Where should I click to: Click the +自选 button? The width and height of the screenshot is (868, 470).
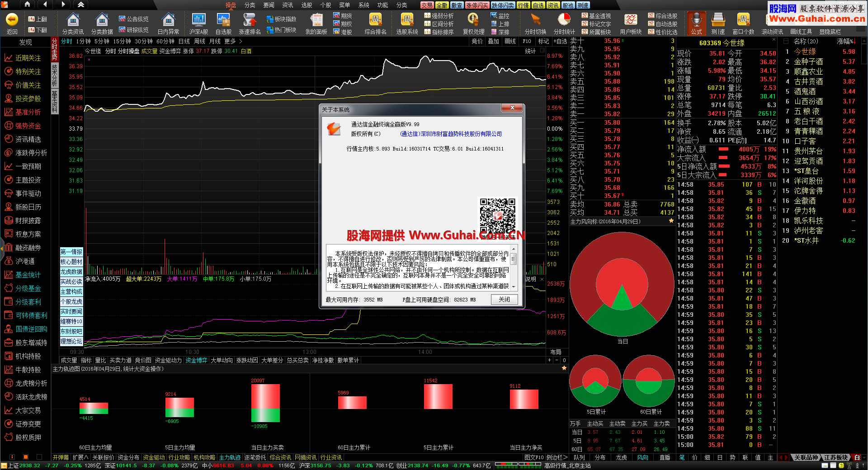pos(560,41)
